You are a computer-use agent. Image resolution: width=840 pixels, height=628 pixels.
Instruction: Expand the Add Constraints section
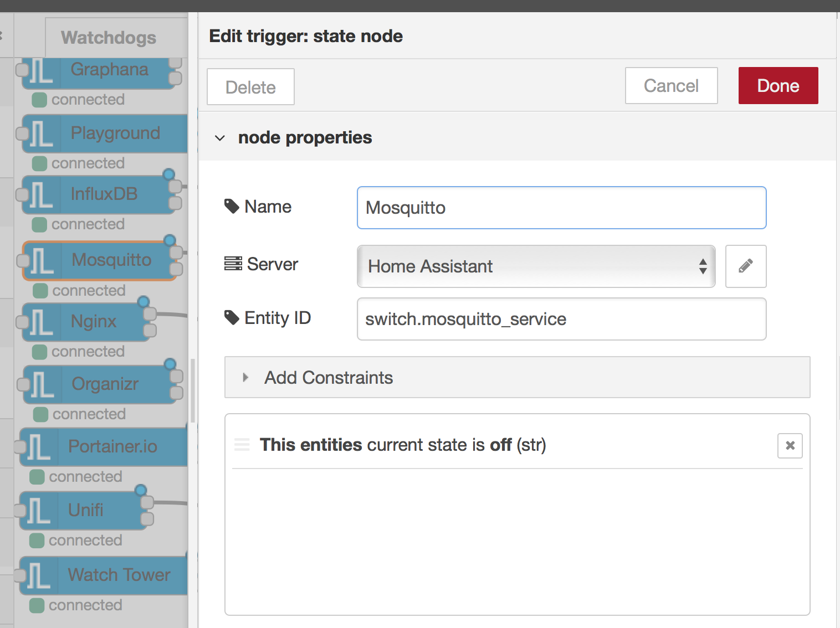click(x=328, y=377)
